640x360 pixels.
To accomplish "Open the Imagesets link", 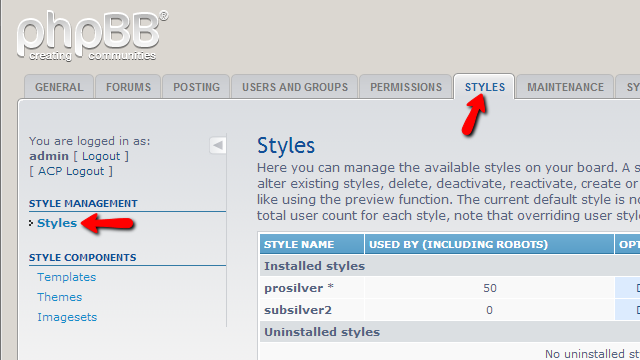I will [x=67, y=317].
